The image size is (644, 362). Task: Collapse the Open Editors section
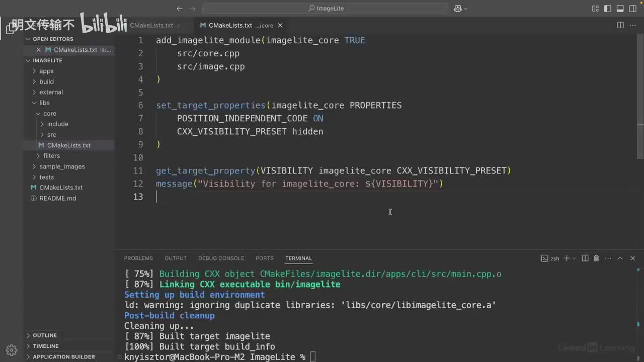click(x=53, y=39)
